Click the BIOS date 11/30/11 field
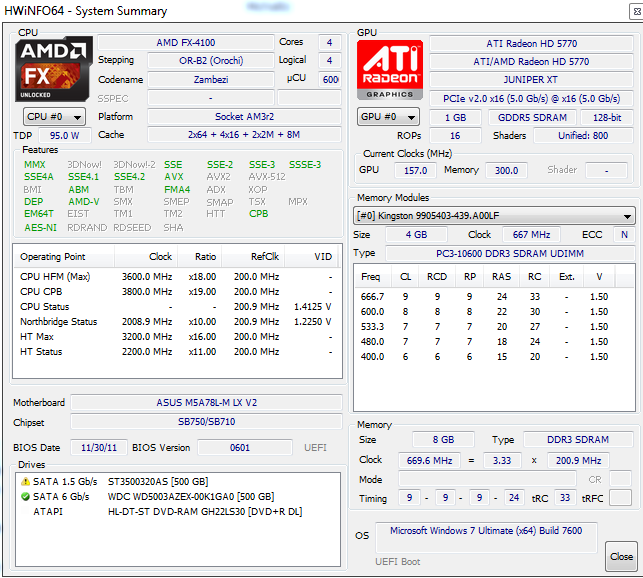Screen dimensions: 643x578 [99, 448]
